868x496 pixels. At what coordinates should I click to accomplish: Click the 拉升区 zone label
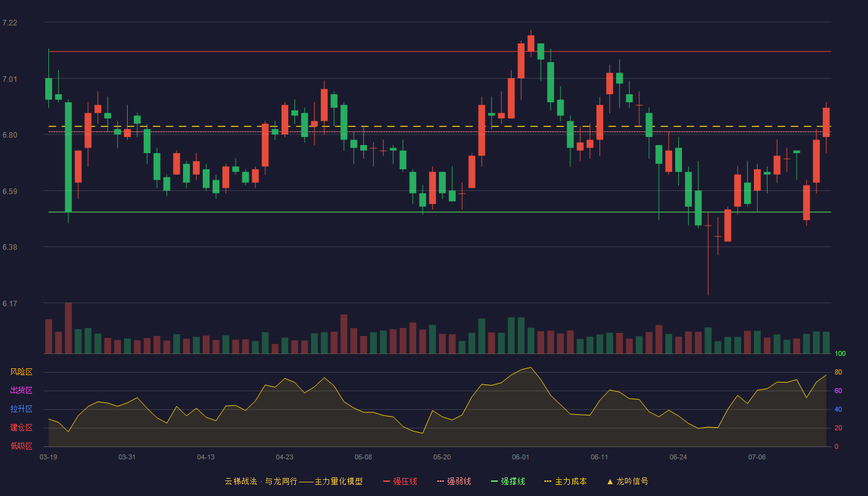[x=21, y=409]
